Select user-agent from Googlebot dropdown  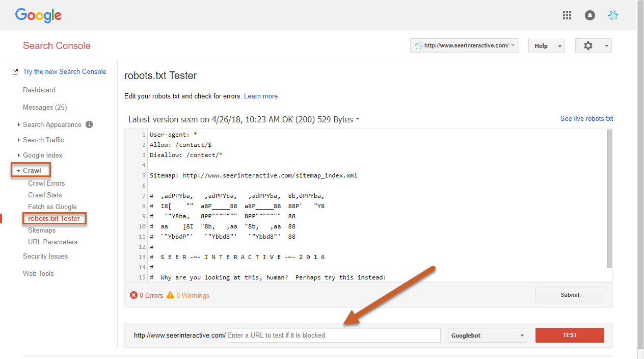(x=487, y=336)
